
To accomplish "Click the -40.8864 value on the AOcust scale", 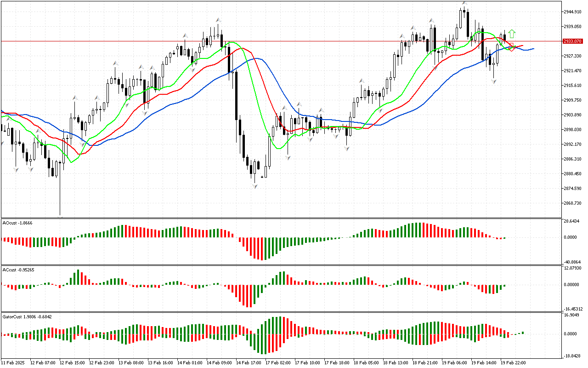I will pyautogui.click(x=572, y=261).
